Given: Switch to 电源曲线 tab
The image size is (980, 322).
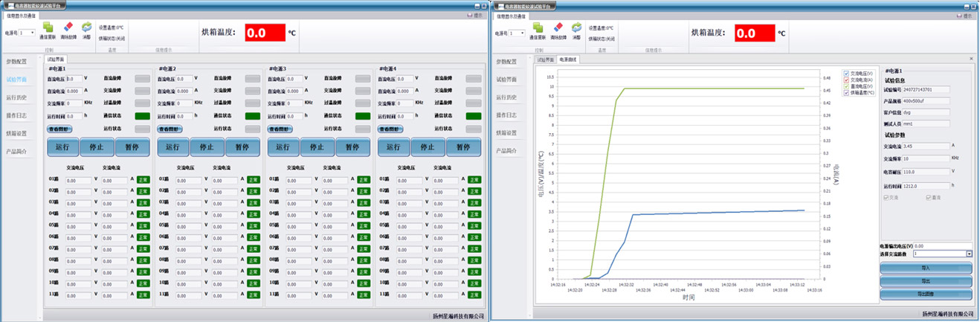Looking at the screenshot, I should (x=568, y=59).
